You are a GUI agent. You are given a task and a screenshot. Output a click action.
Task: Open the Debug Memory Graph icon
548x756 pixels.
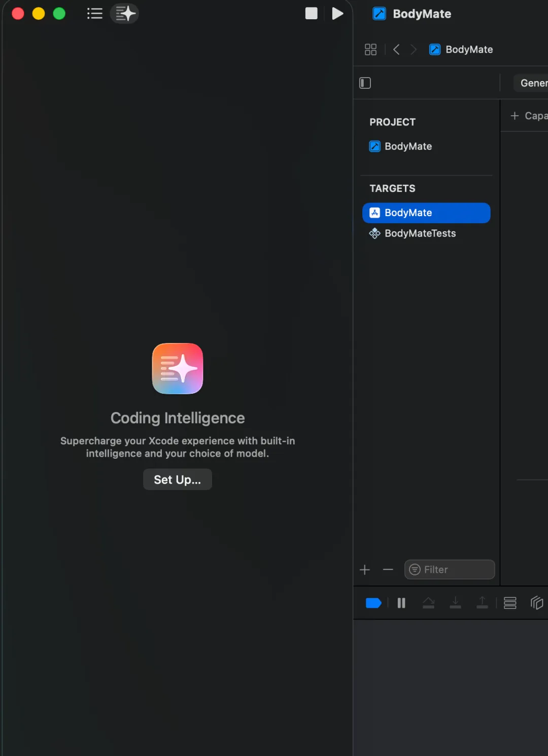537,603
